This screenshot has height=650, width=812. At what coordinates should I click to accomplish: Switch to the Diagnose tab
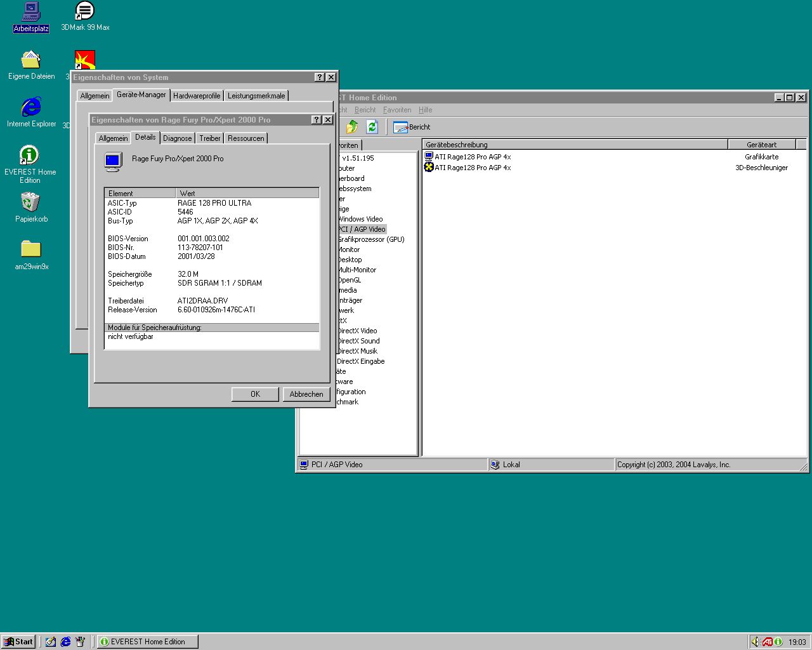click(x=177, y=138)
